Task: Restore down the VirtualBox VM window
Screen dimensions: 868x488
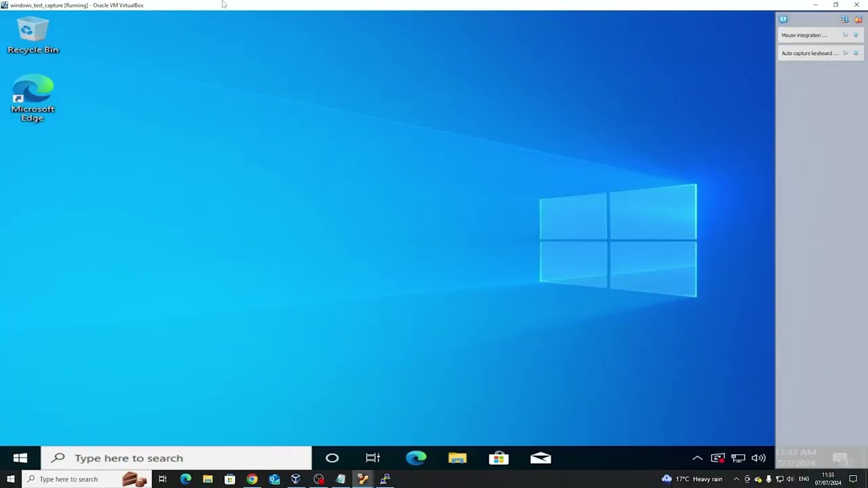Action: point(835,5)
